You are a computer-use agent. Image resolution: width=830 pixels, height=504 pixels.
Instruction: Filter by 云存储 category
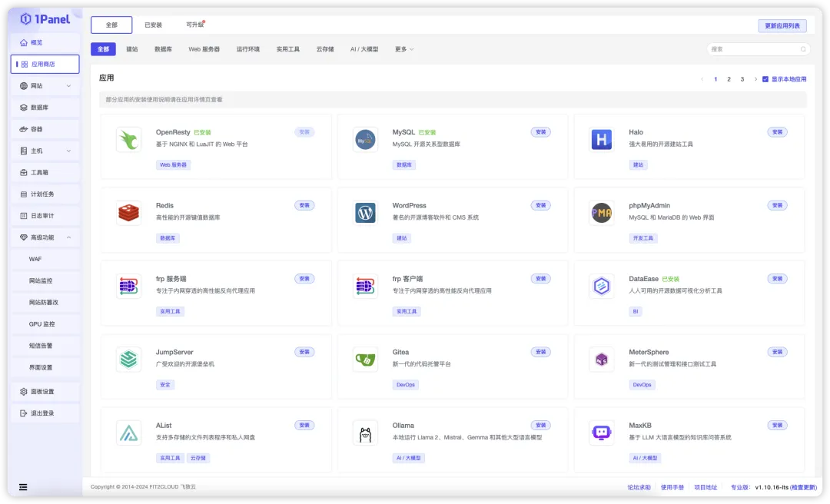click(325, 49)
